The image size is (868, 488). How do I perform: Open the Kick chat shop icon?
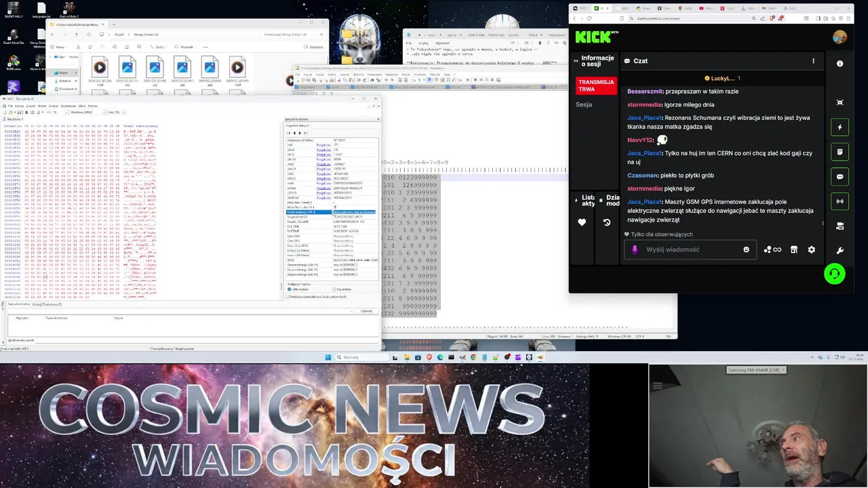pyautogui.click(x=793, y=250)
